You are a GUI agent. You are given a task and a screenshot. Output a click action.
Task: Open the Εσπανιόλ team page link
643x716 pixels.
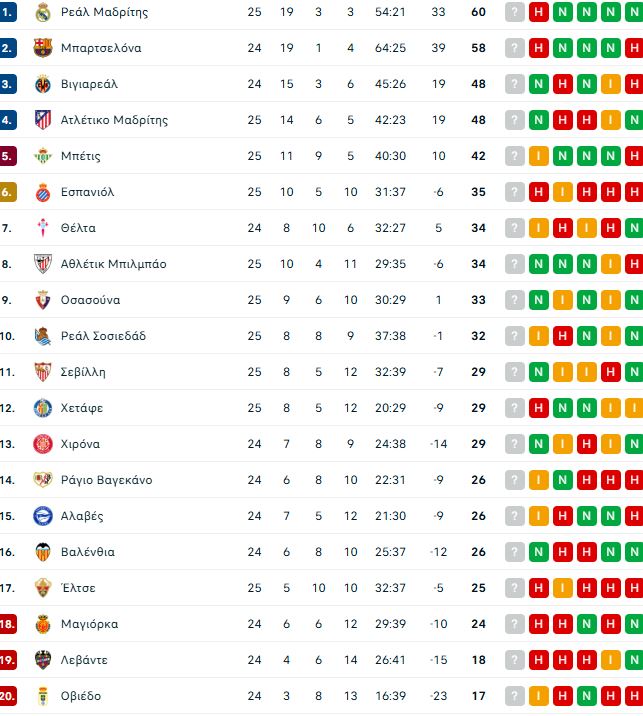click(x=87, y=192)
